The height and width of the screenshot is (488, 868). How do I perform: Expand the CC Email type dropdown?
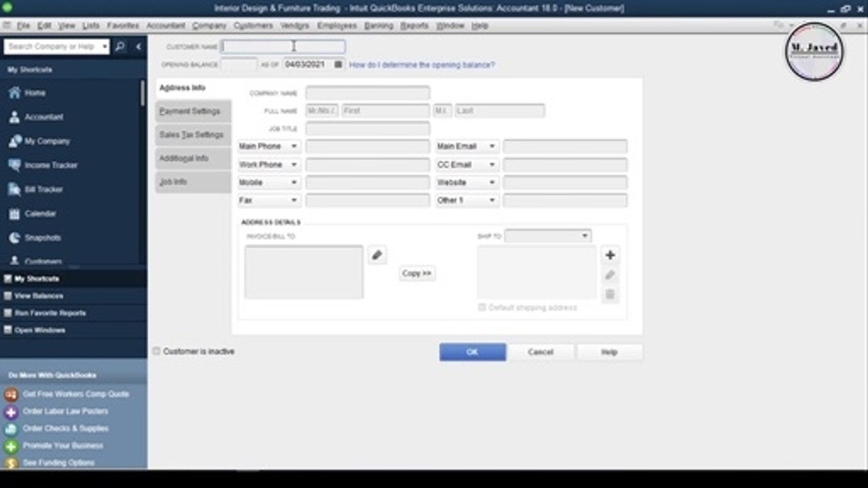(492, 165)
